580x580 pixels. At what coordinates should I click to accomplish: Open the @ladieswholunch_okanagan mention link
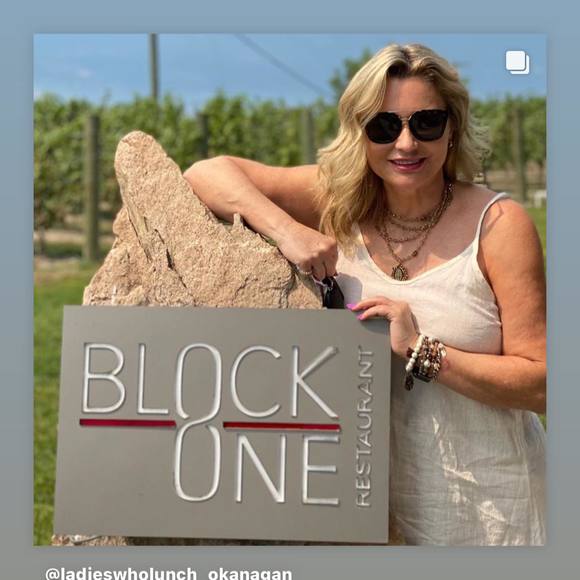click(x=169, y=573)
